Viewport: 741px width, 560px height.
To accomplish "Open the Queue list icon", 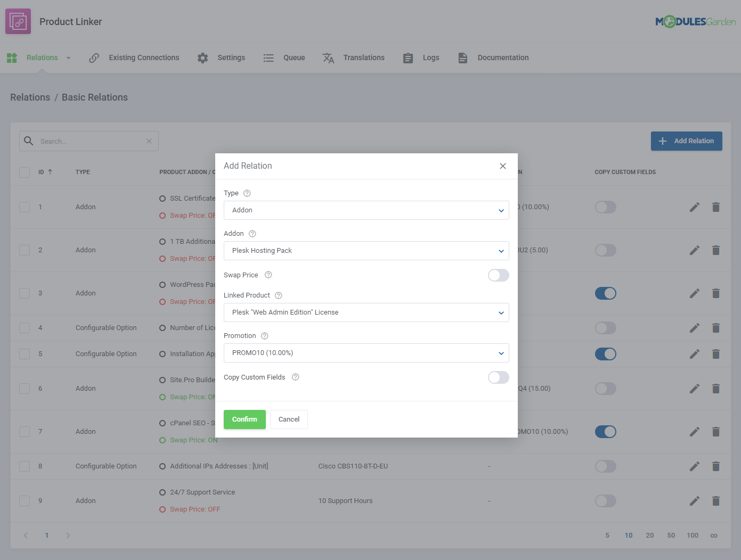I will (269, 57).
